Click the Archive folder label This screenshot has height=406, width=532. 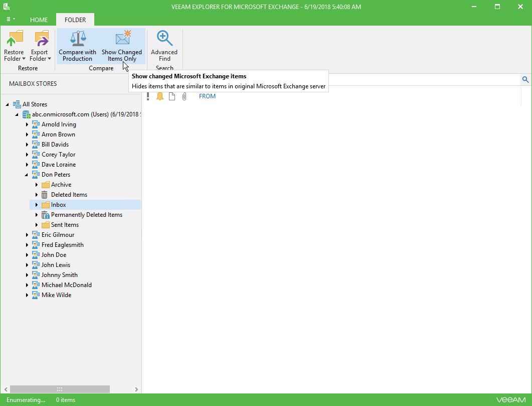61,185
